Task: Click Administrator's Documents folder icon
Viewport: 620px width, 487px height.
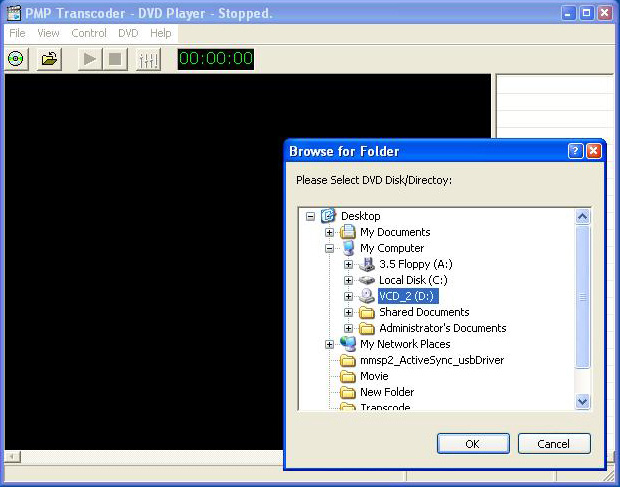Action: coord(367,328)
